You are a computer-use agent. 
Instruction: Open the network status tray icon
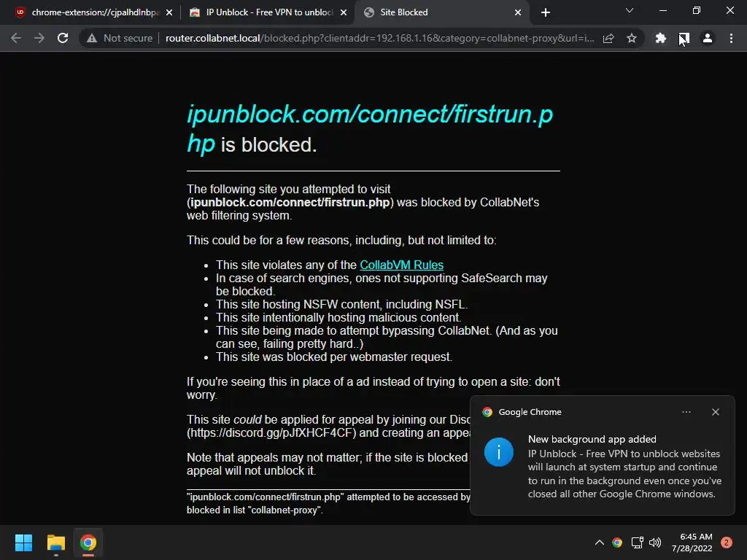637,542
